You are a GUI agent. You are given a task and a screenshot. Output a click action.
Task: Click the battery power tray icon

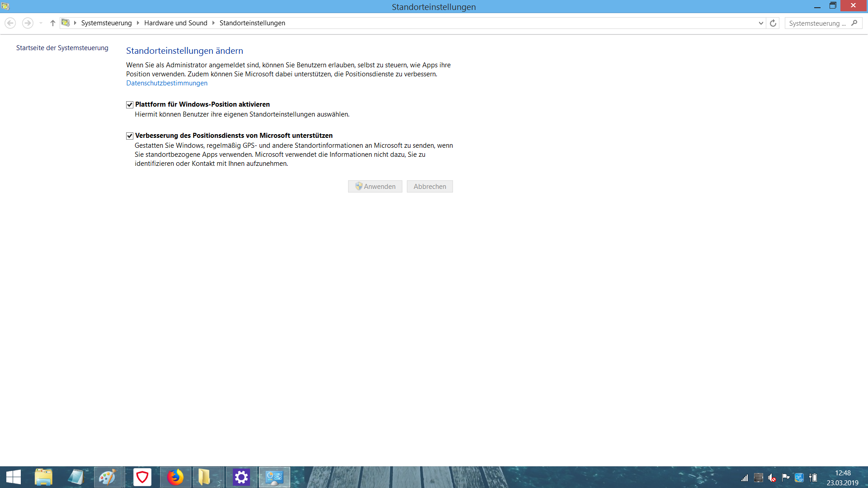pyautogui.click(x=813, y=478)
